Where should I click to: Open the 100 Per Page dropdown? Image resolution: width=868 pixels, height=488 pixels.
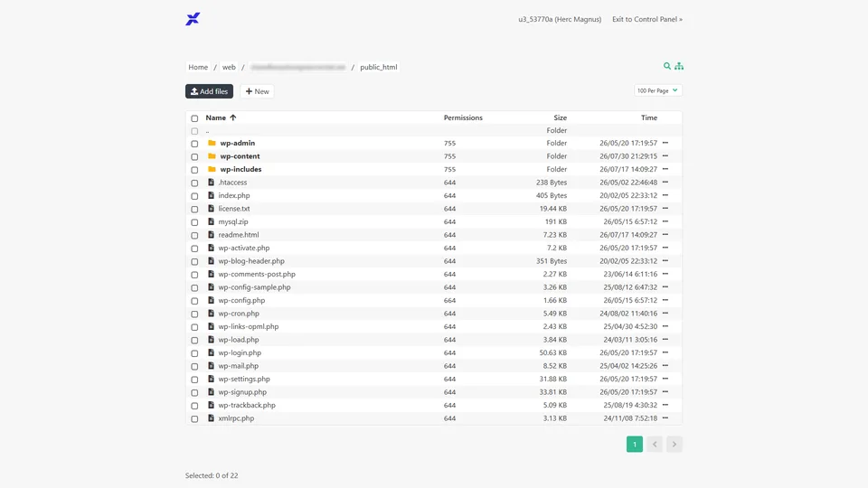[657, 90]
